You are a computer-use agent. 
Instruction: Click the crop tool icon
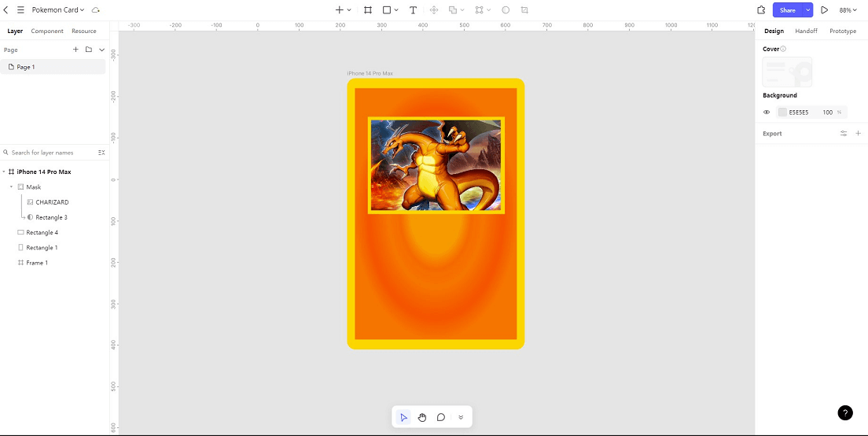coord(524,10)
